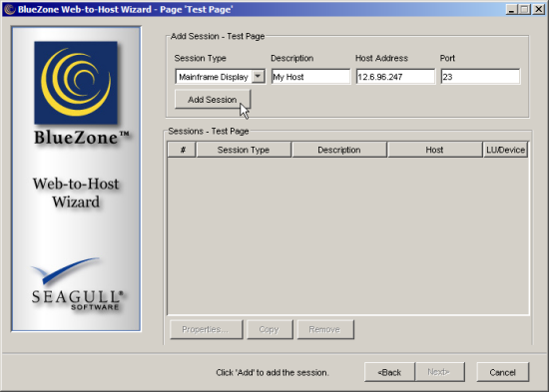Click the 'Host Address' label text
Screen dimensions: 549x392
click(381, 58)
